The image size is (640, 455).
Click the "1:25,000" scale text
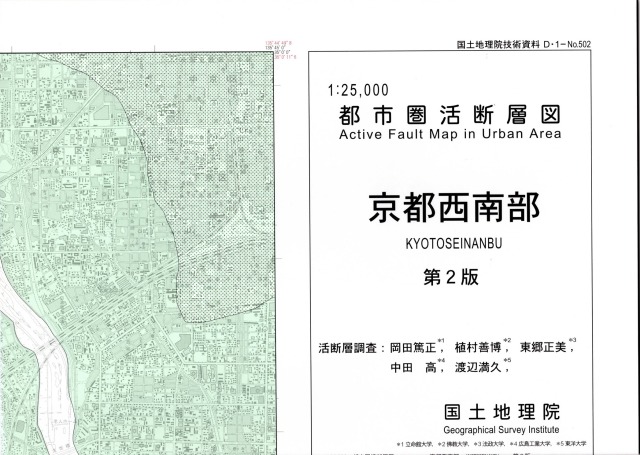358,91
